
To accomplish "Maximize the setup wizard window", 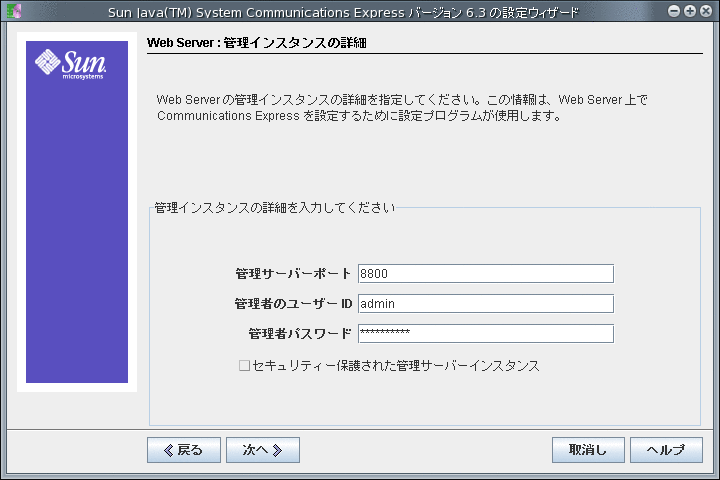I will [x=690, y=11].
